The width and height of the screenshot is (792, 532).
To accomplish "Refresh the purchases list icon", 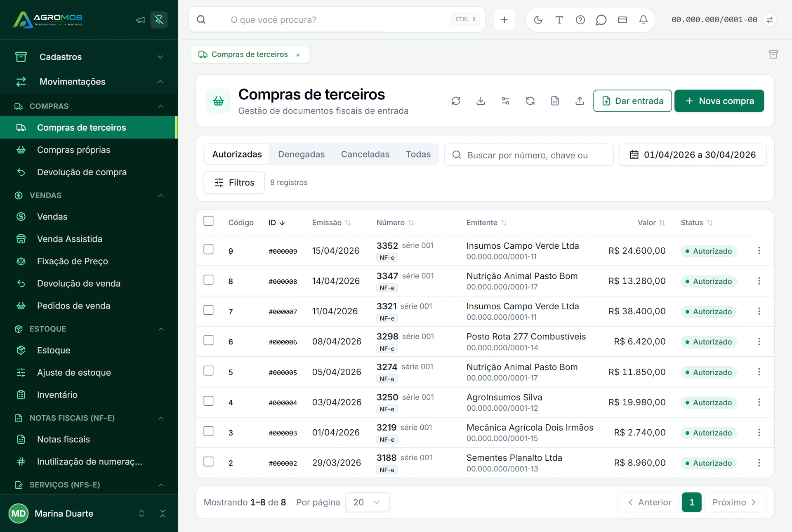I will (x=456, y=101).
